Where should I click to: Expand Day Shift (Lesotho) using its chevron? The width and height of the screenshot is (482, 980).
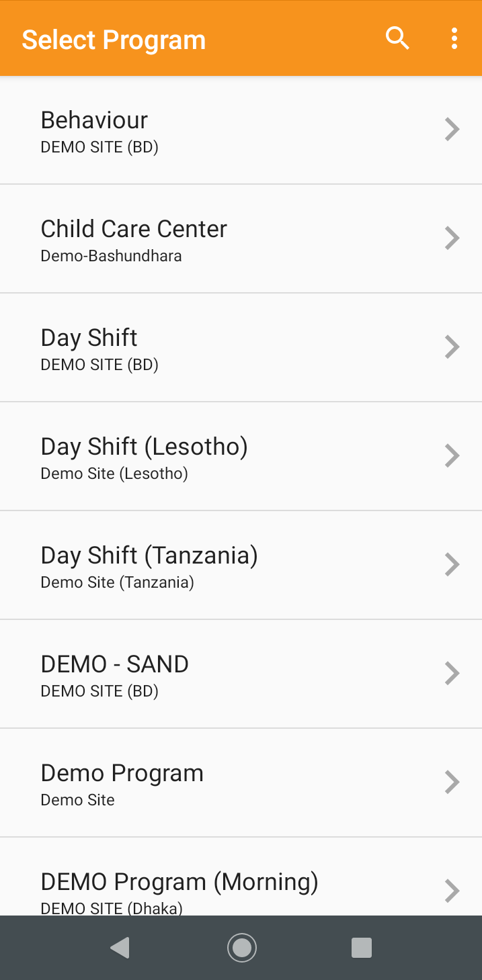coord(452,455)
